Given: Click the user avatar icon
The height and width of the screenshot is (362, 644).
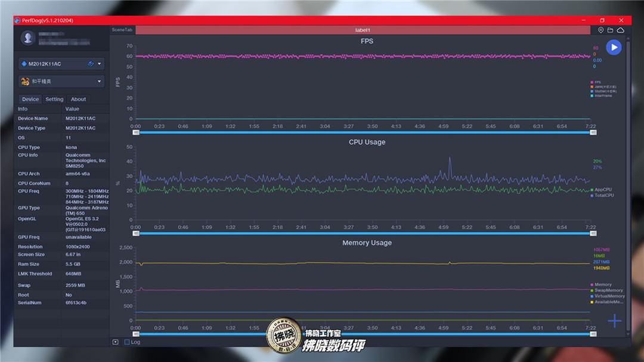Looking at the screenshot, I should pos(28,38).
